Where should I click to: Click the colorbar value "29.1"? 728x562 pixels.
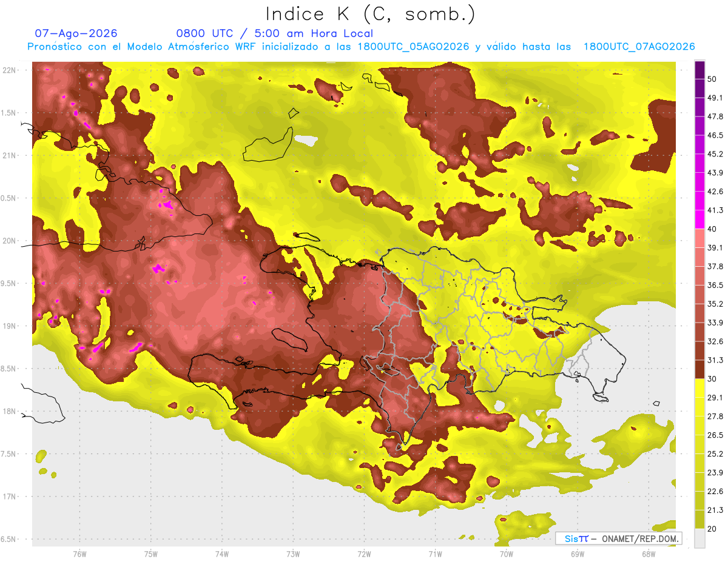715,398
